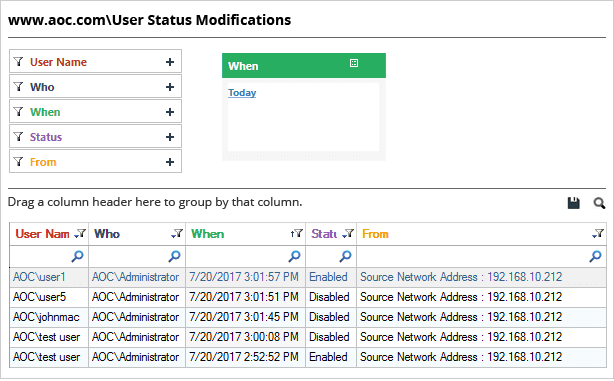
Task: Open filter dropdown in User Name column header
Action: click(x=80, y=234)
